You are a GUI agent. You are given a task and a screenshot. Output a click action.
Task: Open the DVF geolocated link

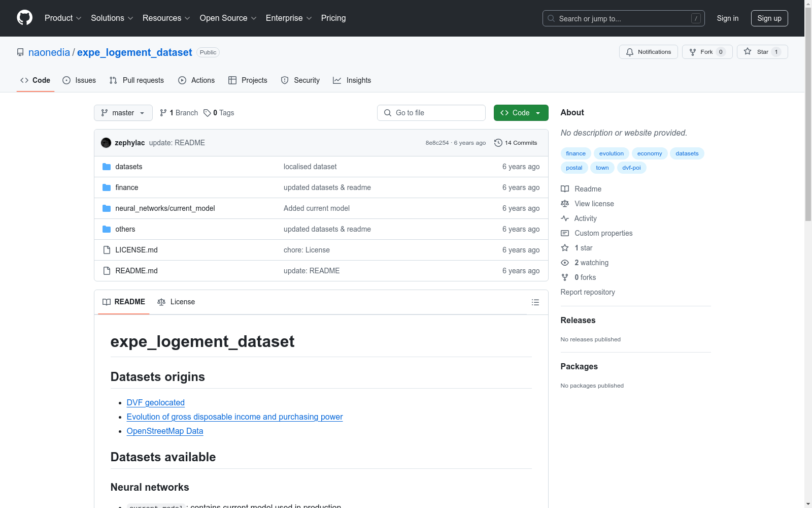tap(156, 402)
